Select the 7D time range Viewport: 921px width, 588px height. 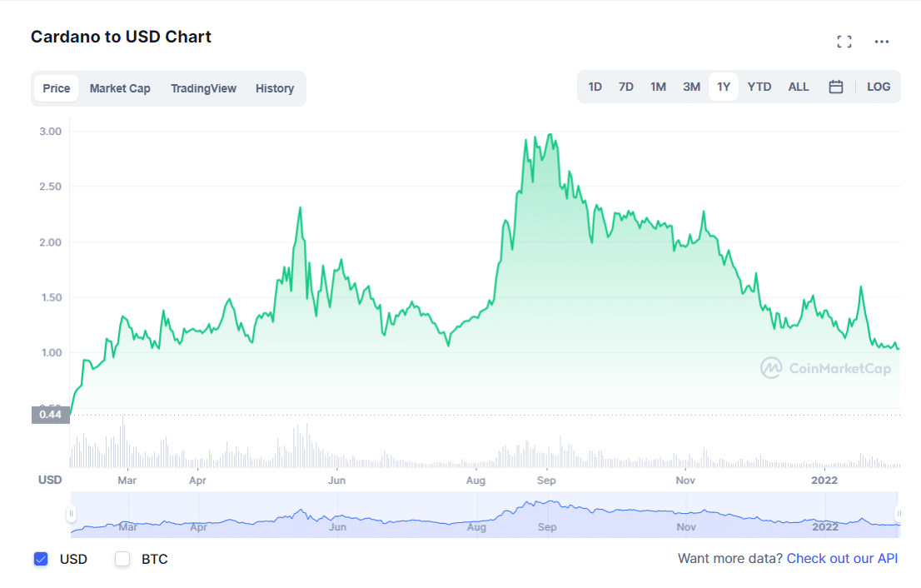[x=626, y=87]
